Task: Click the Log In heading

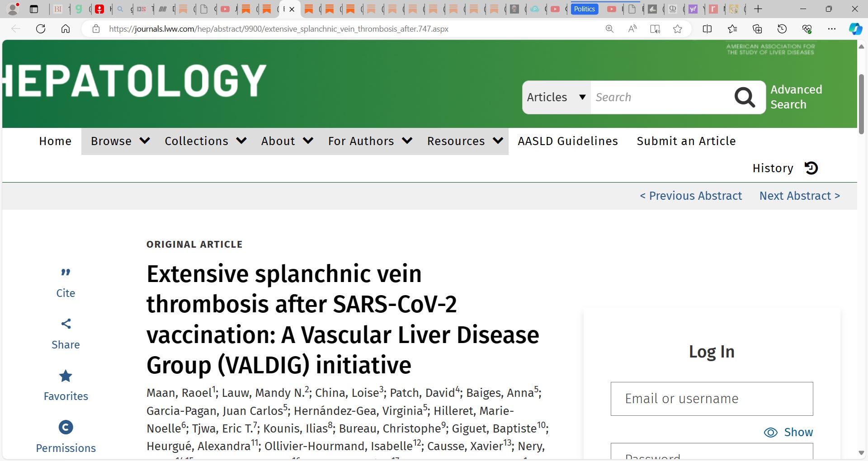Action: tap(712, 352)
